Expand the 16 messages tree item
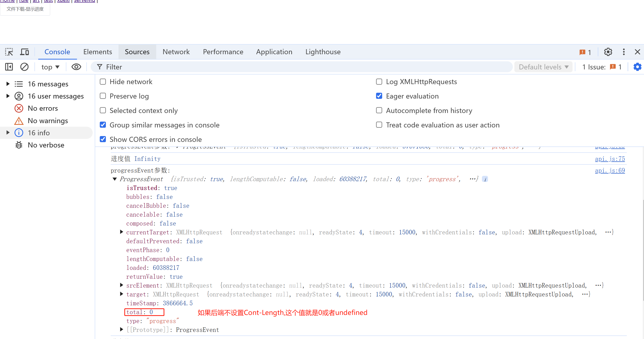Image resolution: width=644 pixels, height=339 pixels. (x=8, y=84)
